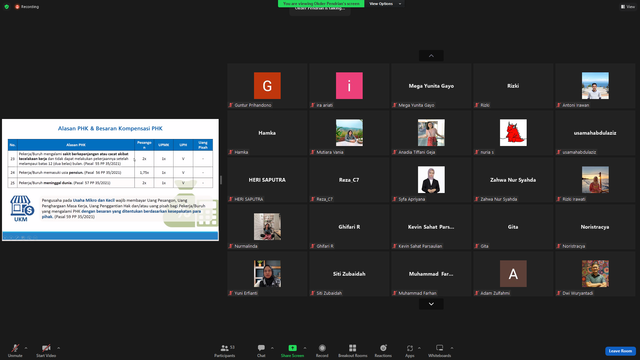This screenshot has width=640, height=360.
Task: Select Antoni Irawan's video tile
Action: tap(595, 86)
